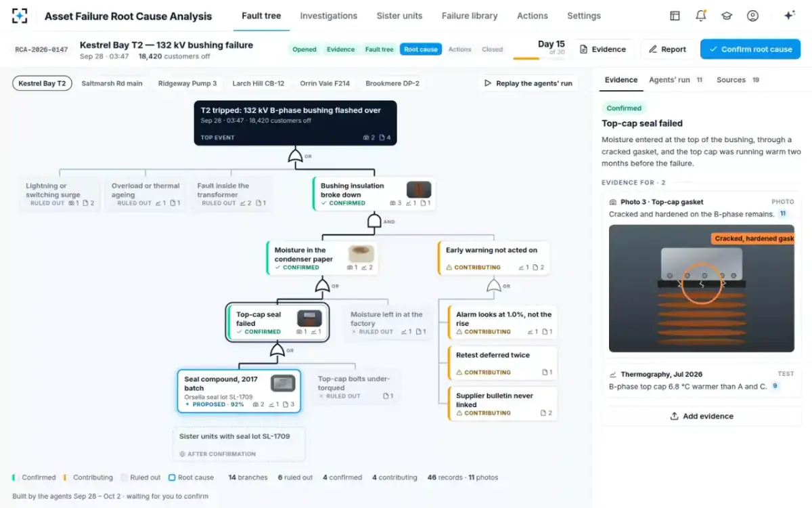Click the OR gate under Top-cap seal failed
This screenshot has height=508, width=812.
click(x=277, y=350)
